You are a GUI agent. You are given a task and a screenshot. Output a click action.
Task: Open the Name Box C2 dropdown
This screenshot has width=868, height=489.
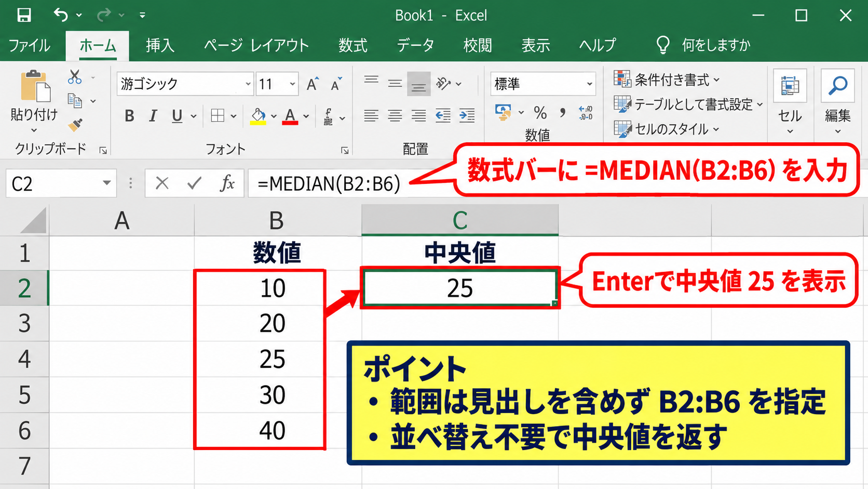(106, 183)
